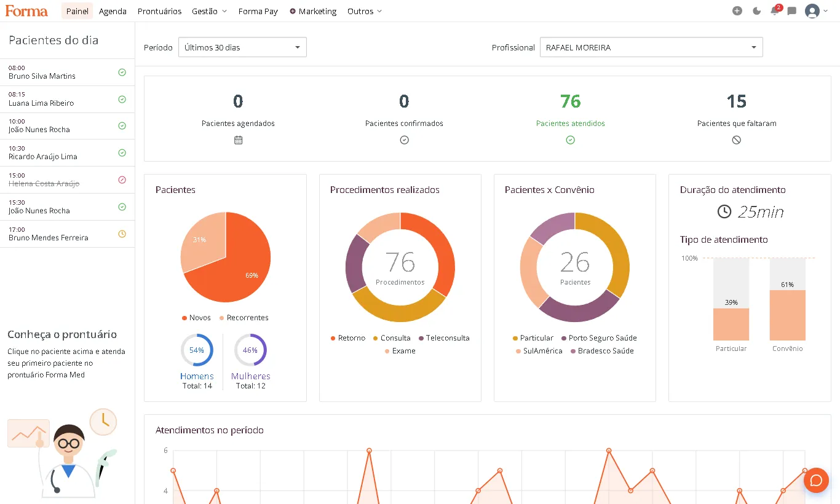
Task: Toggle Bradesco Saúde legend item
Action: (x=602, y=351)
